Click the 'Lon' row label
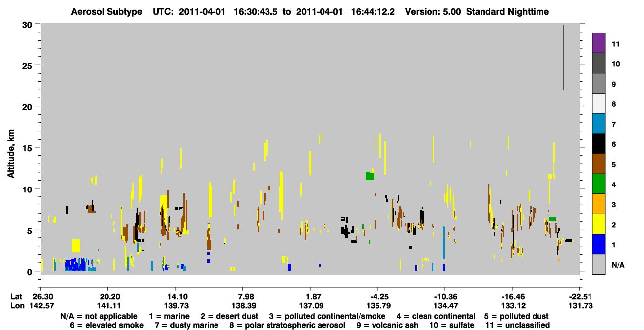The image size is (644, 330). pos(17,306)
